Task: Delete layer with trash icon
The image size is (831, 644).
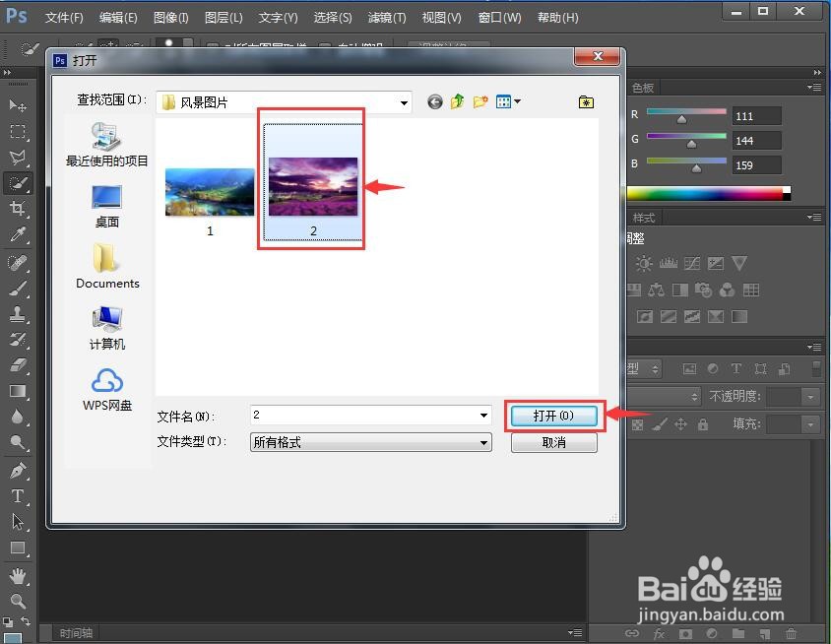Action: click(x=791, y=633)
